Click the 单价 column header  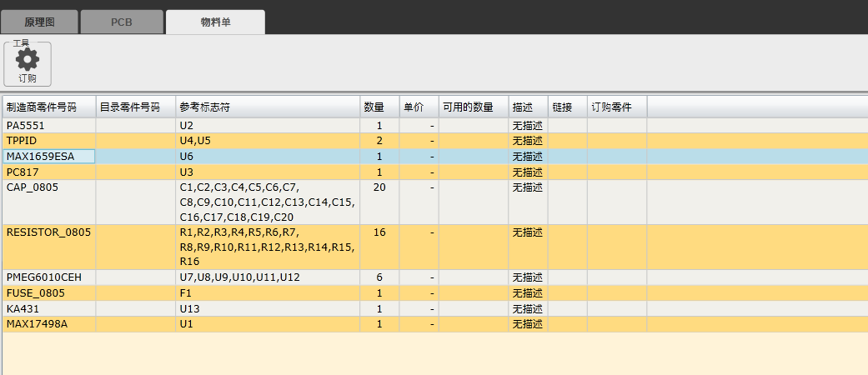coord(419,107)
